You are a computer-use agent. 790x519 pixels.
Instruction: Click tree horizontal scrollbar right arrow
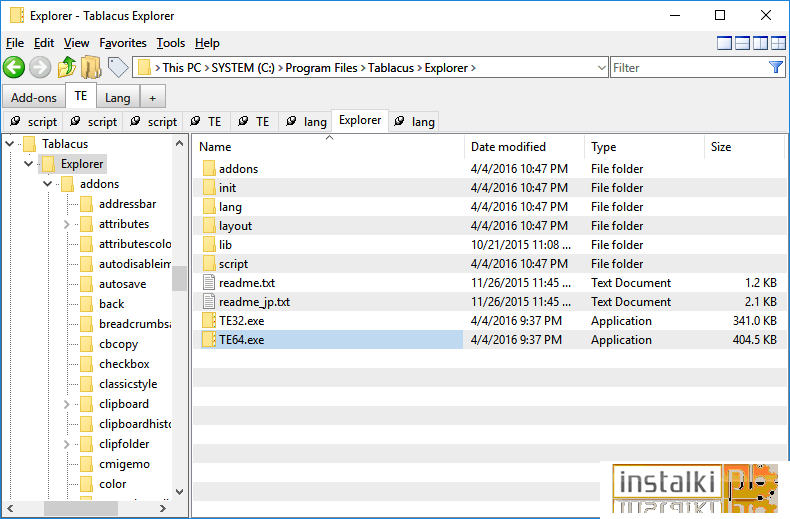tap(163, 508)
